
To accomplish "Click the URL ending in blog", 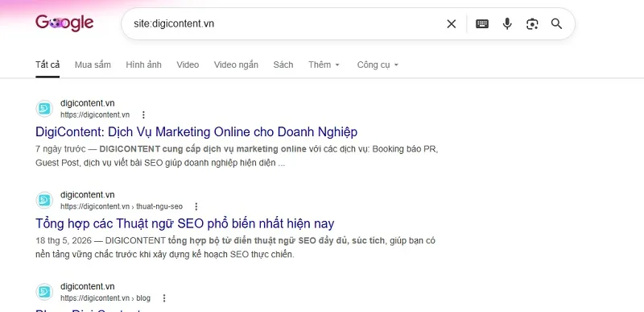I will pos(105,298).
